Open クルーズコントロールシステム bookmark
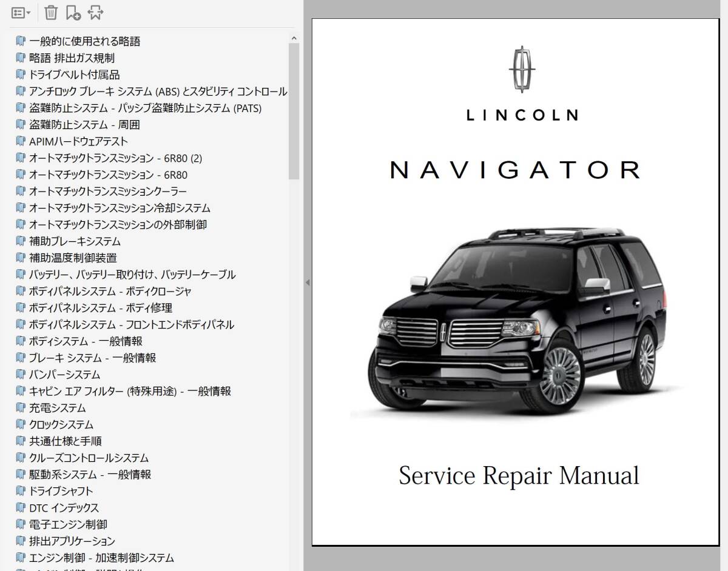The height and width of the screenshot is (571, 728). pos(89,458)
